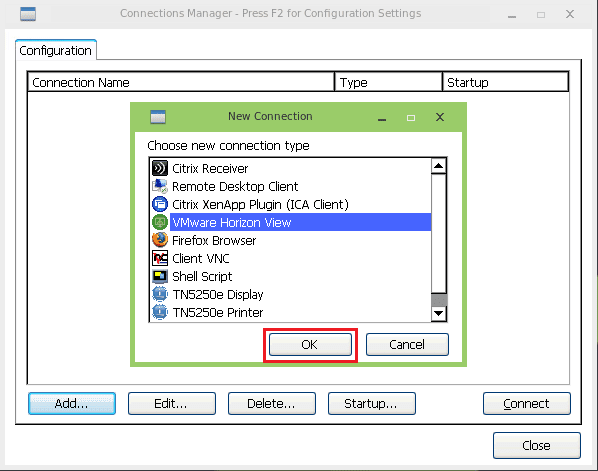Image resolution: width=598 pixels, height=471 pixels.
Task: Select the Citrix Receiver icon
Action: 160,168
